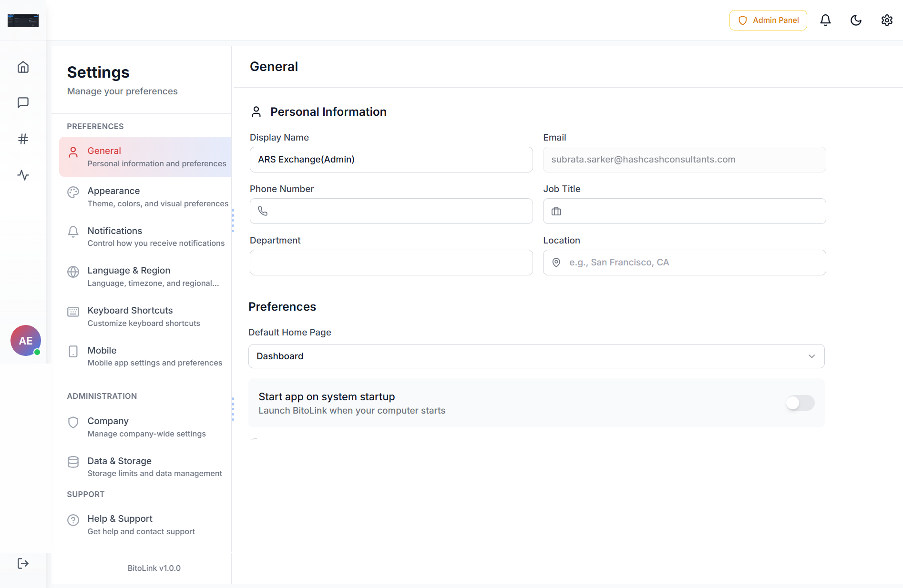Click the AE user avatar
The image size is (903, 588).
[26, 341]
